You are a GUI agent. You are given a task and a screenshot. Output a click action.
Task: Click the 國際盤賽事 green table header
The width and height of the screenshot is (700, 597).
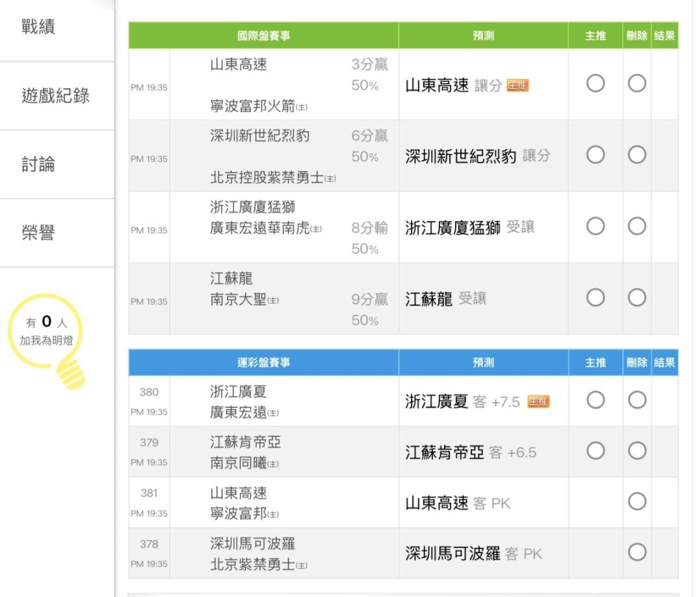tap(263, 36)
